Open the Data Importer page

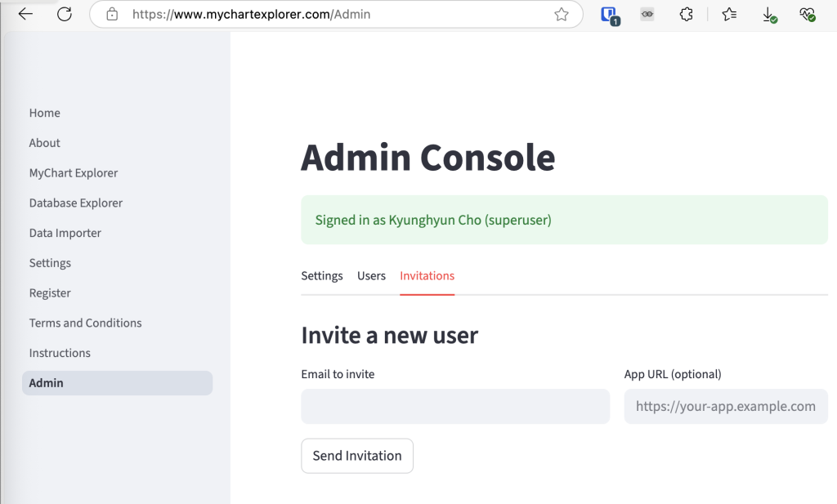tap(65, 233)
